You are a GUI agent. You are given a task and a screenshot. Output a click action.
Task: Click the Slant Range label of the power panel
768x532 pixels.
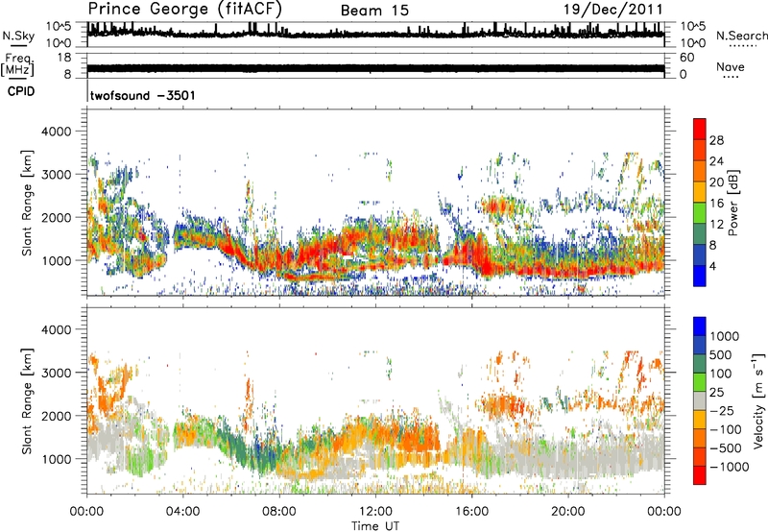[27, 203]
